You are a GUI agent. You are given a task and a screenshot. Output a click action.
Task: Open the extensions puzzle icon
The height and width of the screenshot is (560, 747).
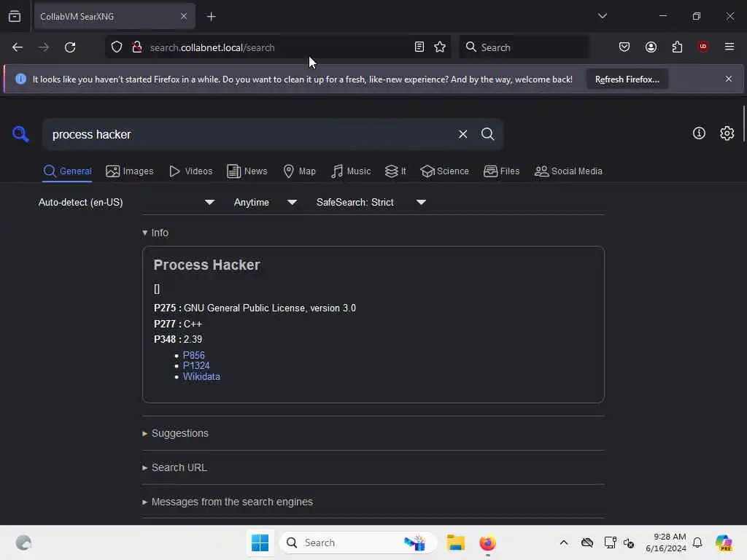pyautogui.click(x=677, y=47)
